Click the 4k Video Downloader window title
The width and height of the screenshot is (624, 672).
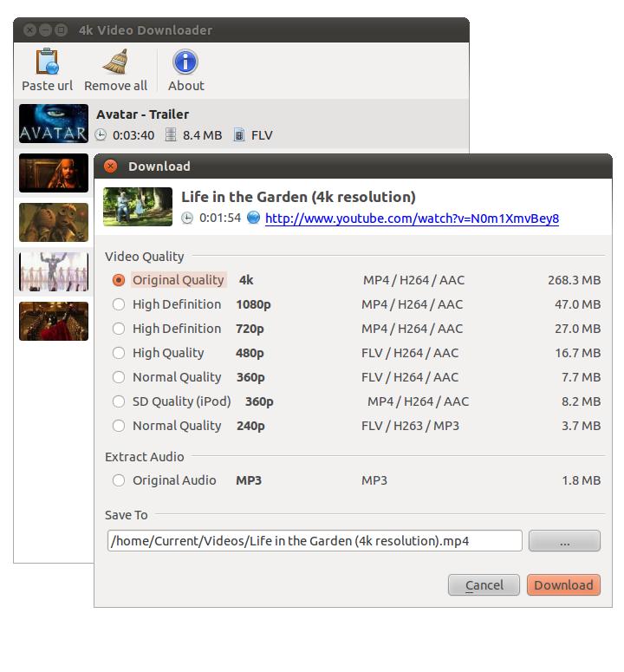point(146,30)
